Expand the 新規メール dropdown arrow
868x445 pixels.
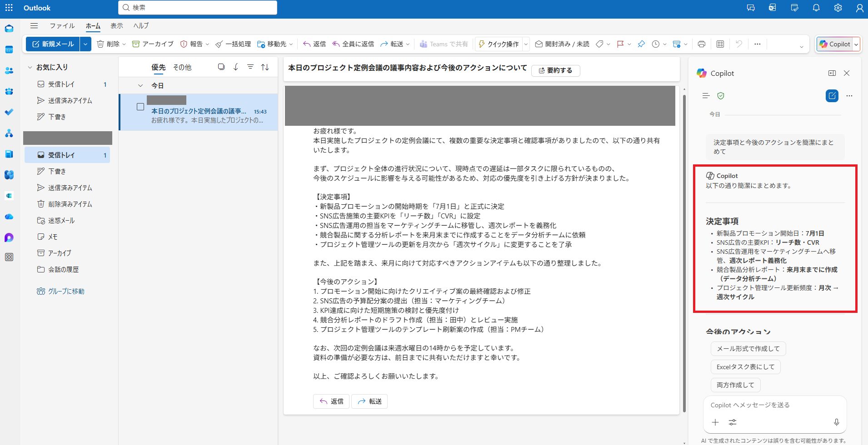[85, 44]
